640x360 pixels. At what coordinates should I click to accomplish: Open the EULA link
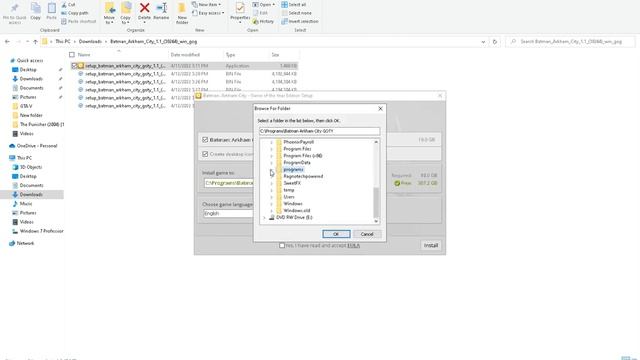point(353,246)
